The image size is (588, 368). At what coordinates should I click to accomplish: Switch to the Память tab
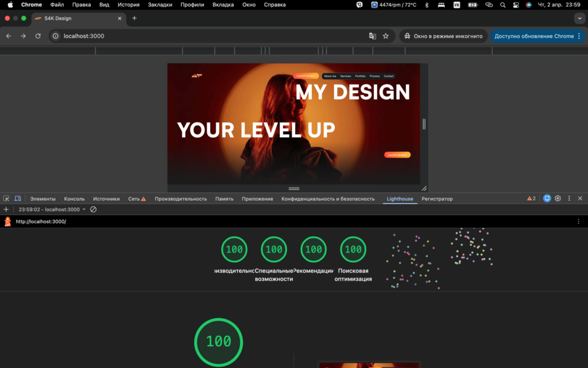click(225, 199)
